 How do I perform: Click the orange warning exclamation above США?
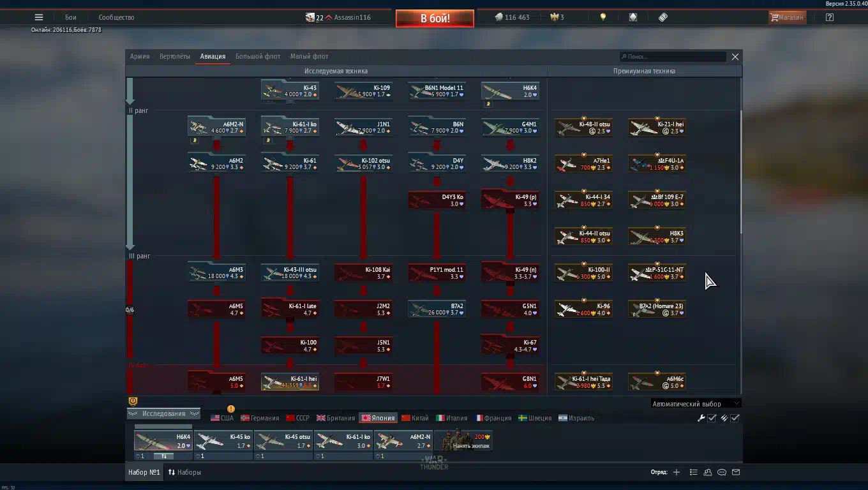(x=230, y=409)
